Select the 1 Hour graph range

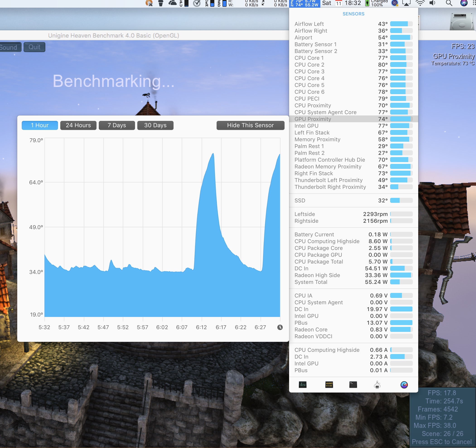pos(40,125)
